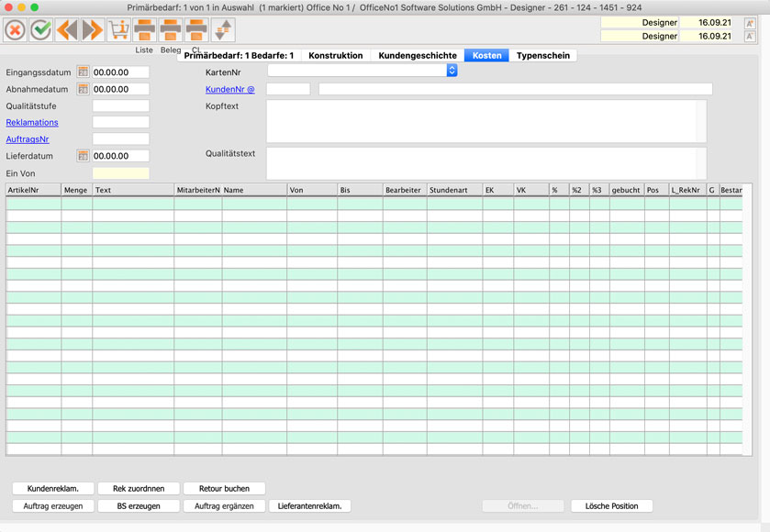Open the Typenschein tab
Viewport: 770px width, 532px height.
543,55
